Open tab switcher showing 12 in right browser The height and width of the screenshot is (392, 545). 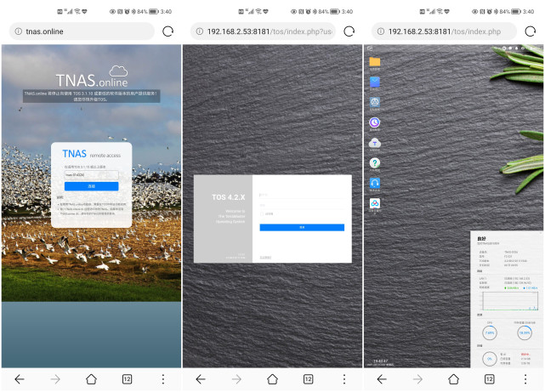489,379
